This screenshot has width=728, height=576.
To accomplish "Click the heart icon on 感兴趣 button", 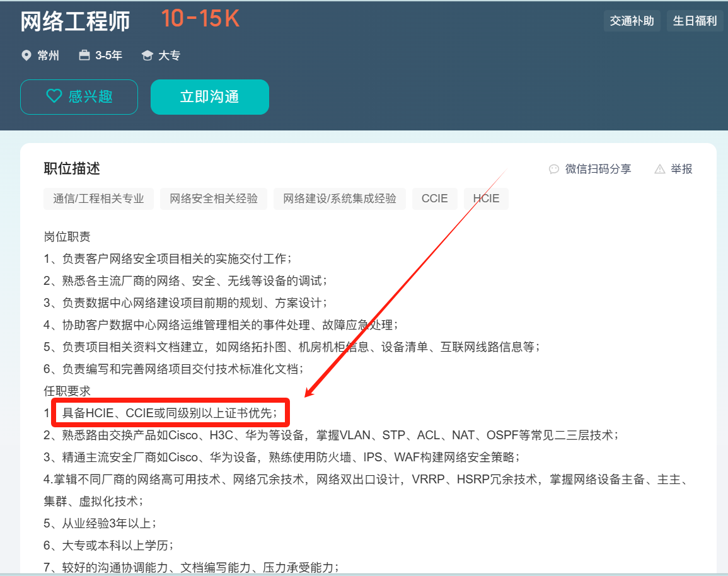I will pos(54,96).
